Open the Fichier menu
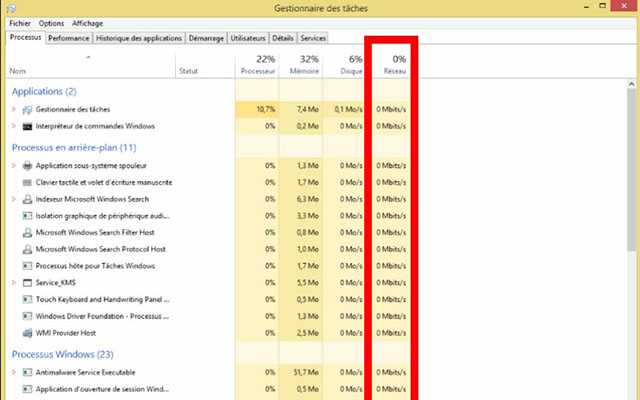The width and height of the screenshot is (640, 400). click(x=20, y=23)
